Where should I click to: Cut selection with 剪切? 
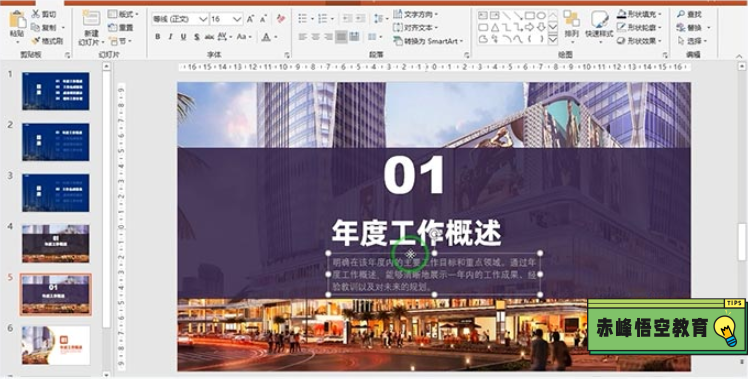click(x=44, y=14)
